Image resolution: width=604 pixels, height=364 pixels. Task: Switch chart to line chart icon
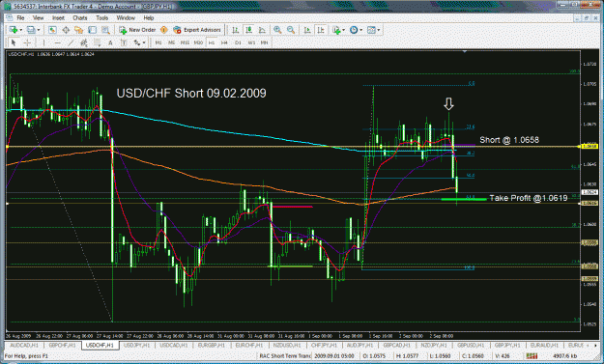pos(262,30)
